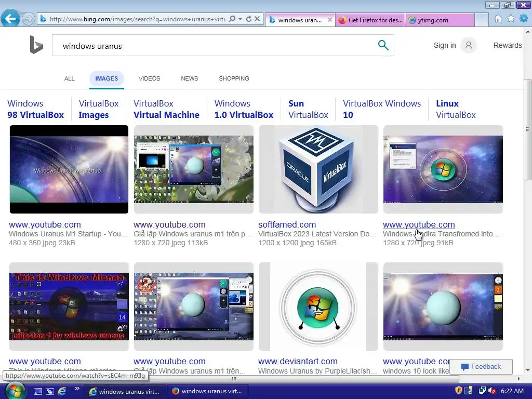Switch to the VIDEOS tab
Image resolution: width=532 pixels, height=399 pixels.
149,78
